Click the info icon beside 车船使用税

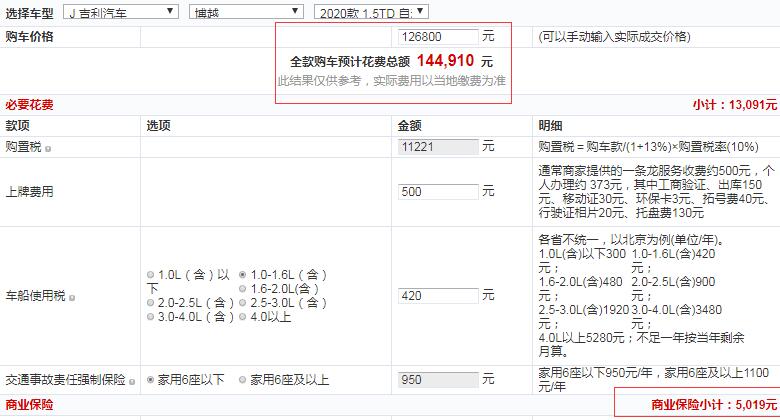pos(72,298)
